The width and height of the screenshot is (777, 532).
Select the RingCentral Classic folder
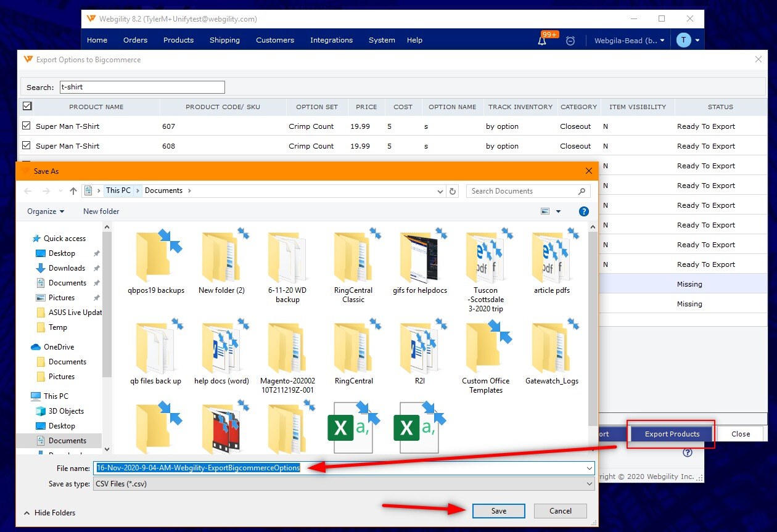[x=353, y=267]
